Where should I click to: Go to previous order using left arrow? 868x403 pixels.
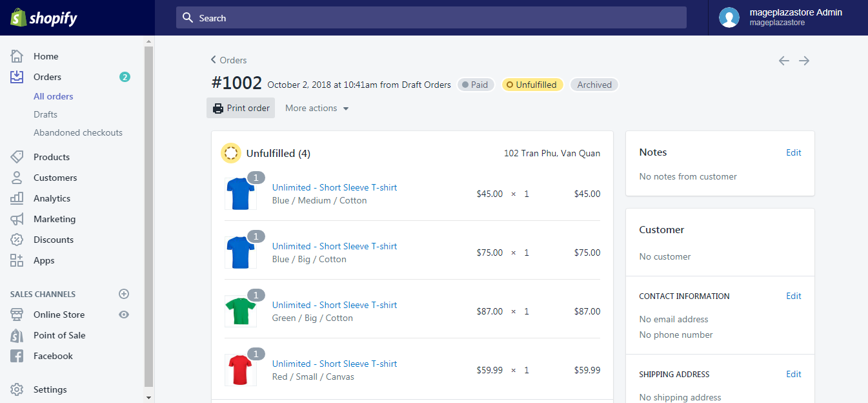coord(783,61)
